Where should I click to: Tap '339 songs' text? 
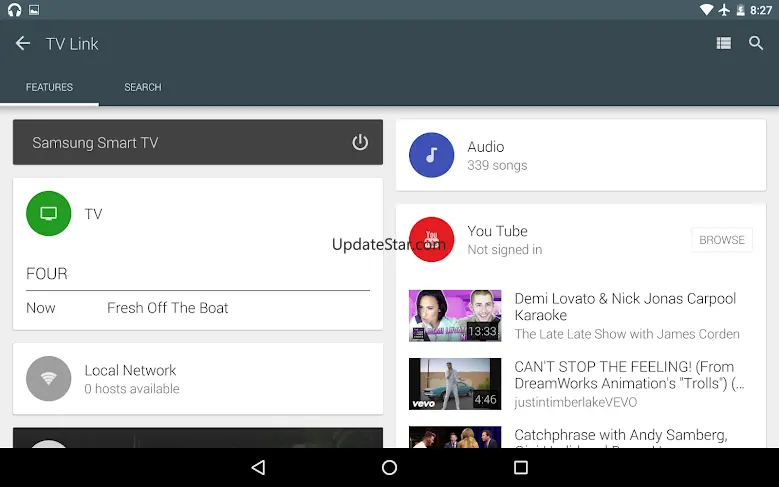click(x=497, y=165)
